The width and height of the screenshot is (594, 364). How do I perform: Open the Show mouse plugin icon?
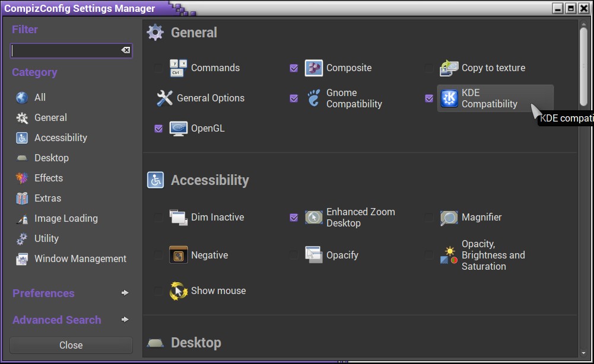pyautogui.click(x=178, y=291)
